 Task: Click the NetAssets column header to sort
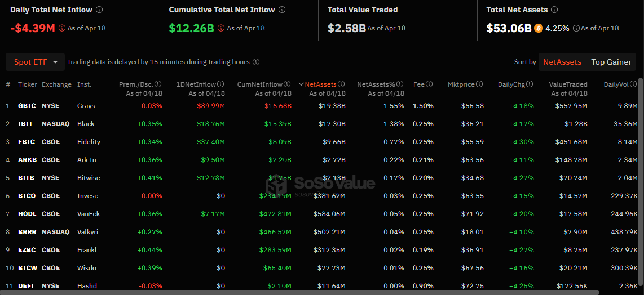(x=320, y=84)
